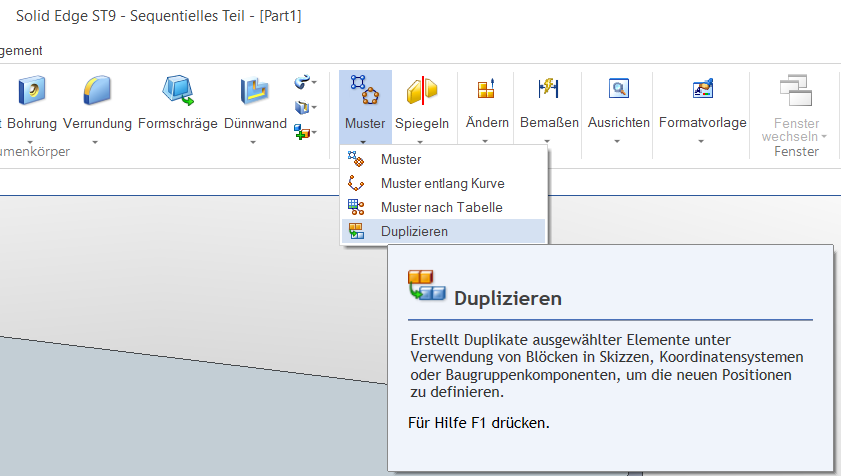Click the Fenster wechseln icon
The width and height of the screenshot is (841, 476).
click(x=796, y=90)
